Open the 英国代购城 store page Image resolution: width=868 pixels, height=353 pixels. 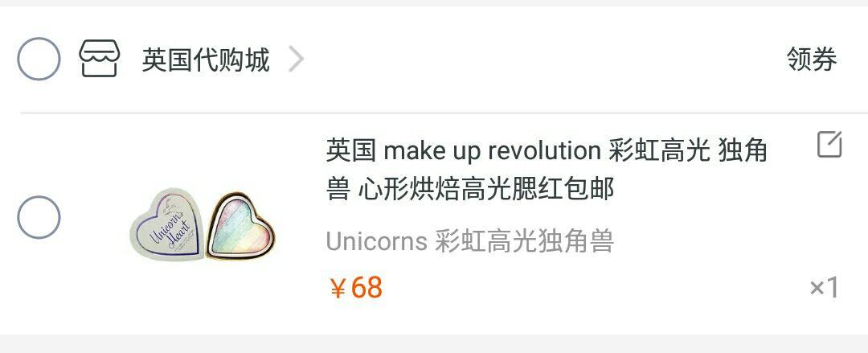tap(206, 60)
